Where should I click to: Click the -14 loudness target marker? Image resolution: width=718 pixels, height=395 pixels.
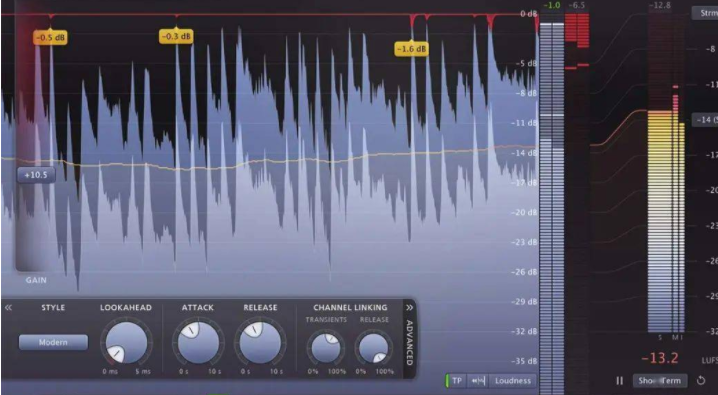(705, 120)
